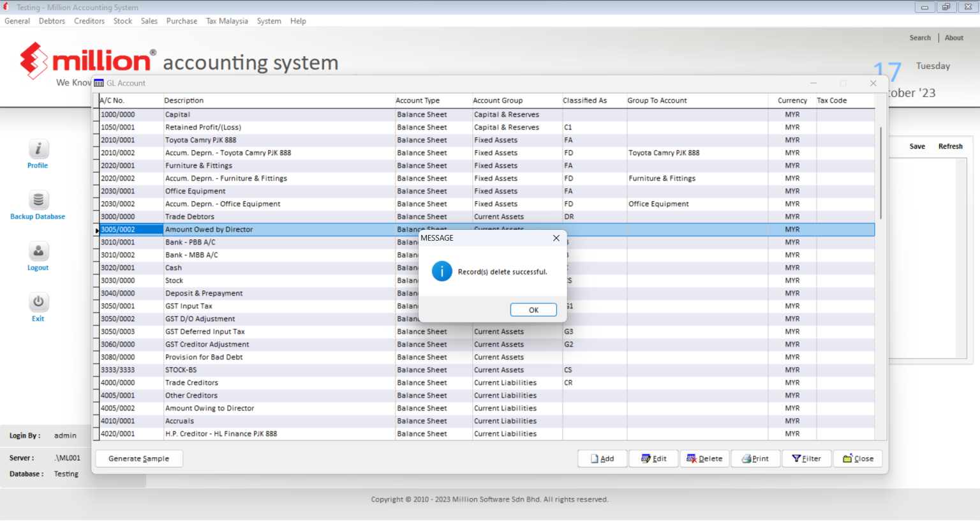
Task: Click the Backup Database icon
Action: 38,200
